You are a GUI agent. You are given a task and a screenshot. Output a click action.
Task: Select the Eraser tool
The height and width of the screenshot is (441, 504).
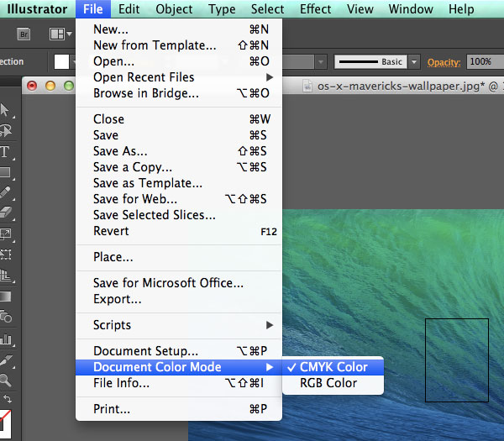tap(5, 213)
